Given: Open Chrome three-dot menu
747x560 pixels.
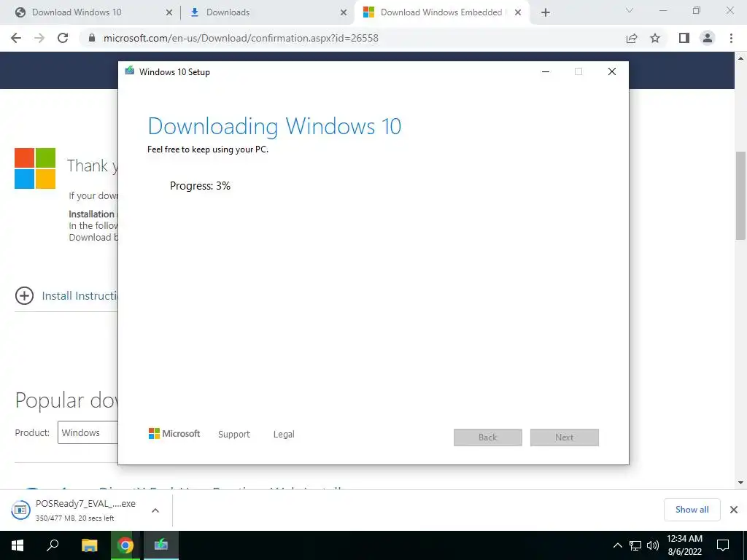Looking at the screenshot, I should coord(731,38).
